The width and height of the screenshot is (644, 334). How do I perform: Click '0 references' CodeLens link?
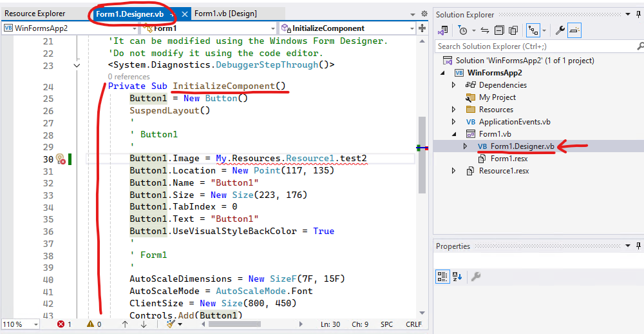click(x=129, y=77)
